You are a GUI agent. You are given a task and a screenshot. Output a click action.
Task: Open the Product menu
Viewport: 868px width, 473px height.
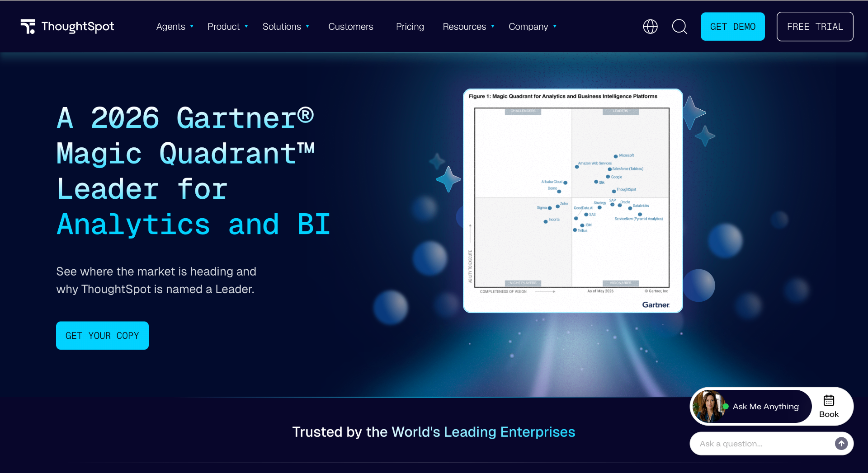point(223,27)
